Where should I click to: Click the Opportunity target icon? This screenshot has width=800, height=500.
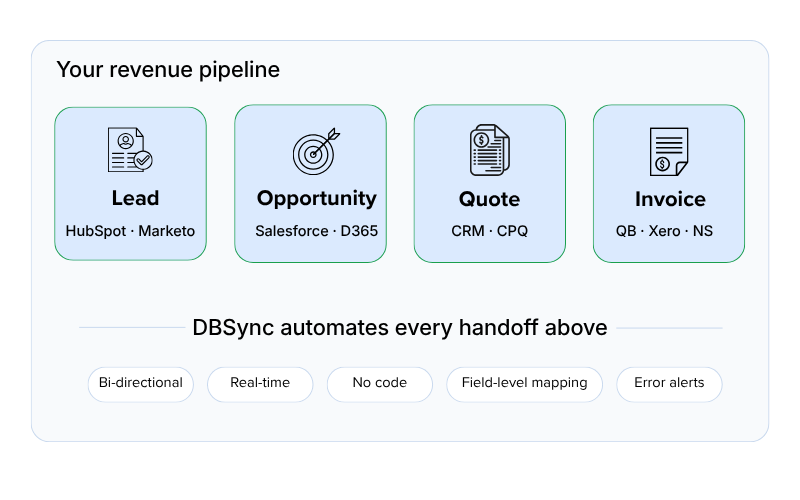(x=316, y=151)
